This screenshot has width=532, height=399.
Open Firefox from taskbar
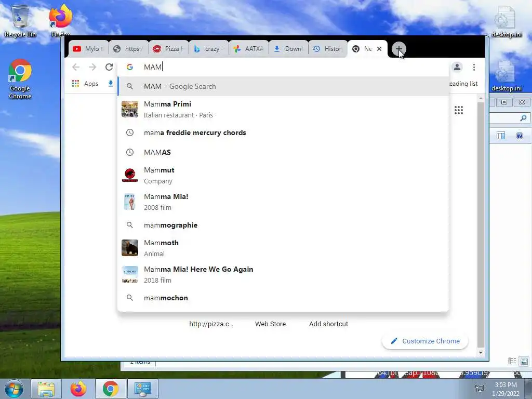pyautogui.click(x=78, y=389)
